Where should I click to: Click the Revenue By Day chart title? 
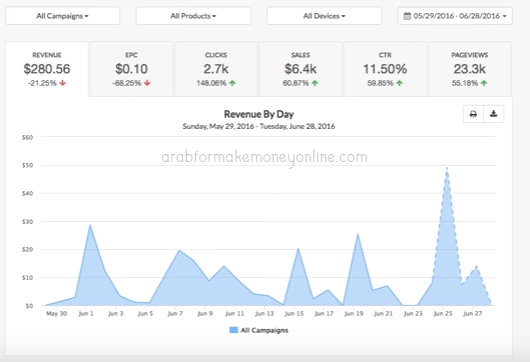259,114
